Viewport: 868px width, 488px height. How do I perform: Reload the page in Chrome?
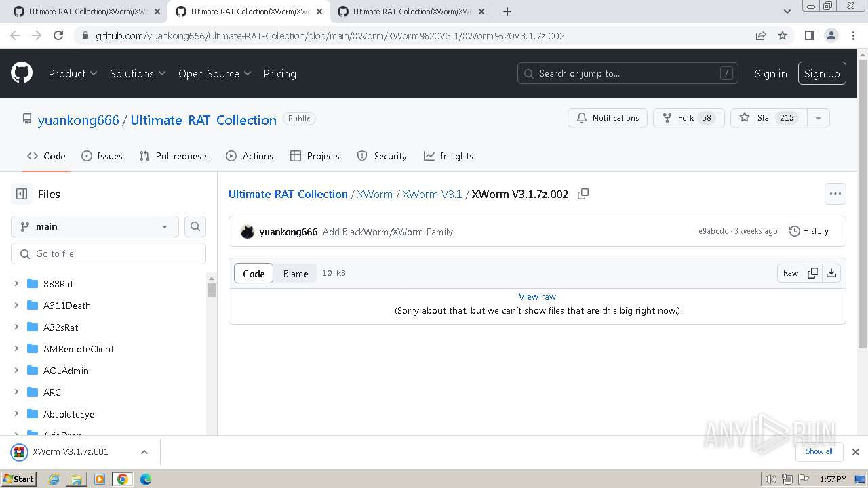click(x=58, y=35)
